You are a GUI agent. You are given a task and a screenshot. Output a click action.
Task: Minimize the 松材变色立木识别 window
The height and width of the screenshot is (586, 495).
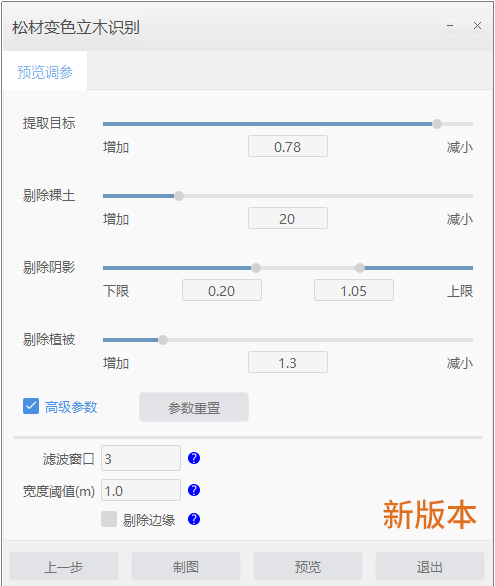click(x=450, y=26)
